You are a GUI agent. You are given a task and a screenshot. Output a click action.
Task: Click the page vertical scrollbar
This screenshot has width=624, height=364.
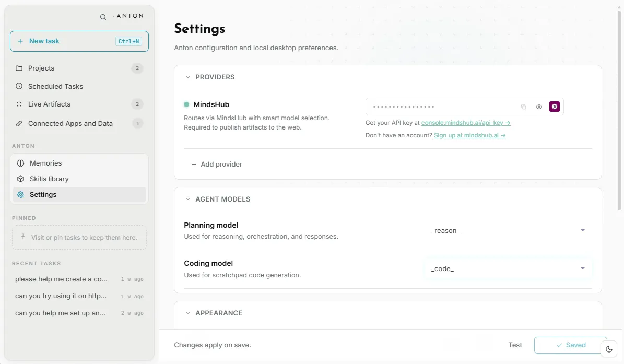pos(619,111)
